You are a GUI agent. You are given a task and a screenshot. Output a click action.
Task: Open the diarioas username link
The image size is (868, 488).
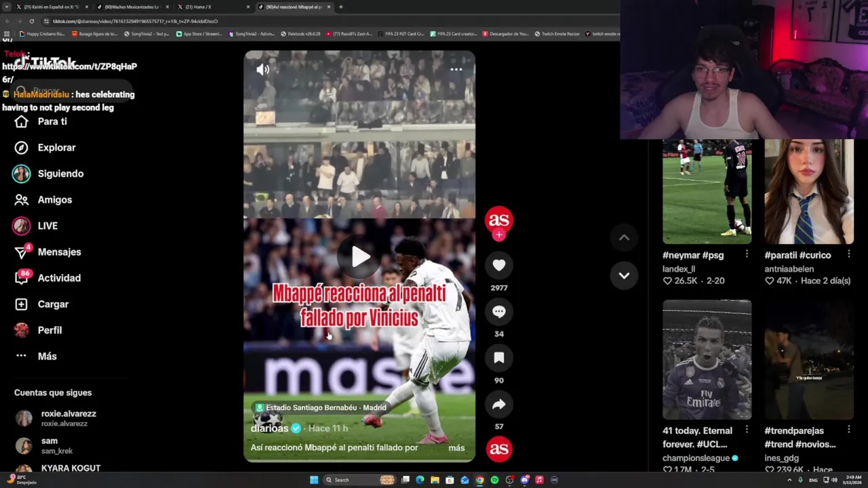(x=270, y=428)
